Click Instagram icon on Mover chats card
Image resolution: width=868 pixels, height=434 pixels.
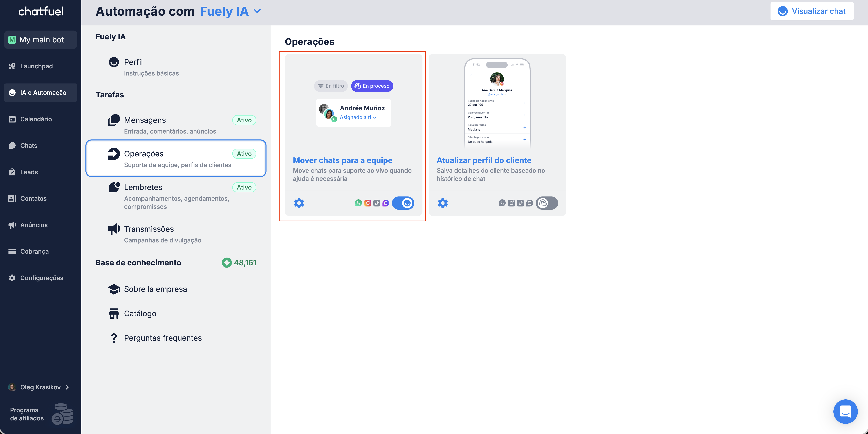[368, 203]
